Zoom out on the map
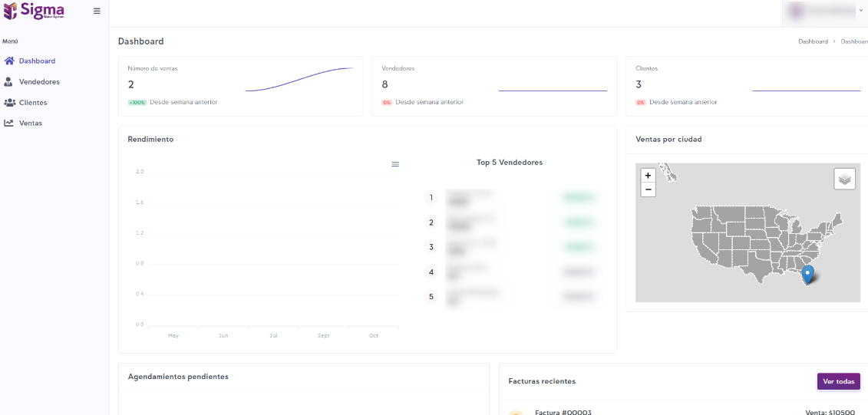This screenshot has height=415, width=868. click(x=648, y=189)
